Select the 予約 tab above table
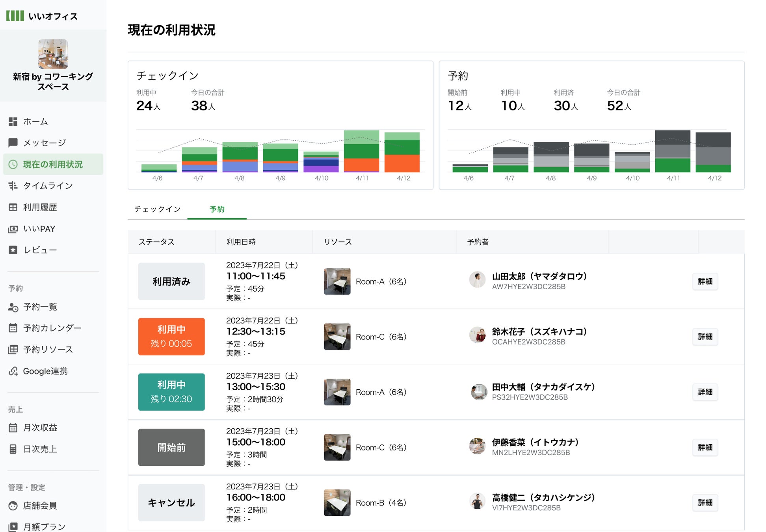766x532 pixels. click(217, 209)
